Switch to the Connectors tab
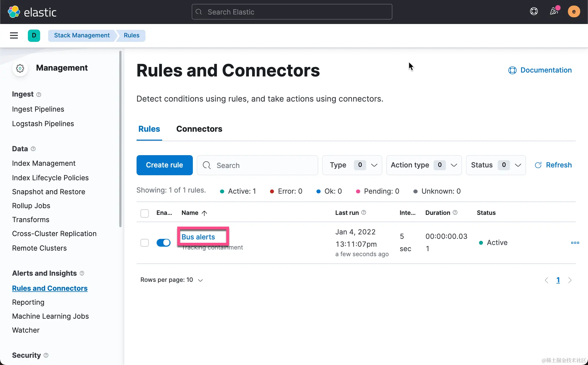 [x=199, y=129]
